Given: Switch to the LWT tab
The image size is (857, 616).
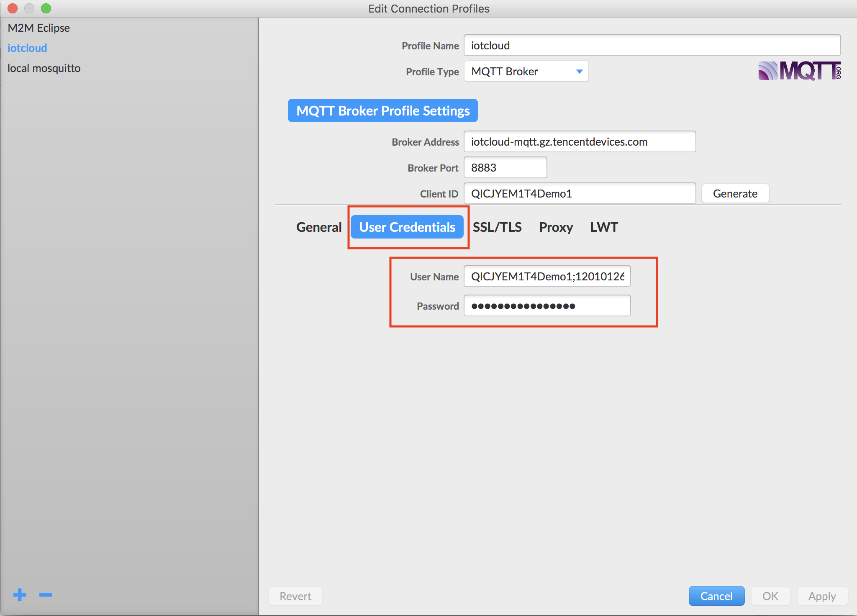Looking at the screenshot, I should point(604,227).
